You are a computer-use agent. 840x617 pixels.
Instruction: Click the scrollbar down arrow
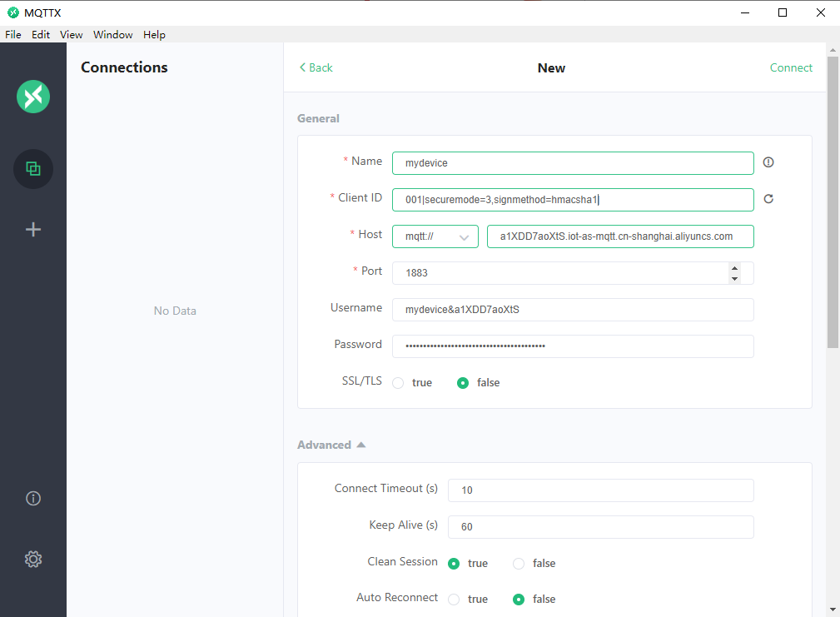(x=833, y=610)
